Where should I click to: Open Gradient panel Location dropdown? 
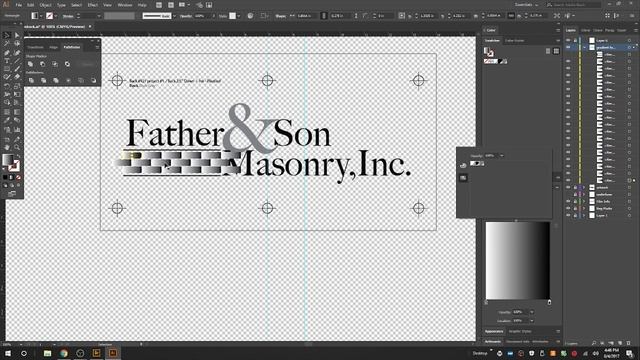pyautogui.click(x=531, y=321)
